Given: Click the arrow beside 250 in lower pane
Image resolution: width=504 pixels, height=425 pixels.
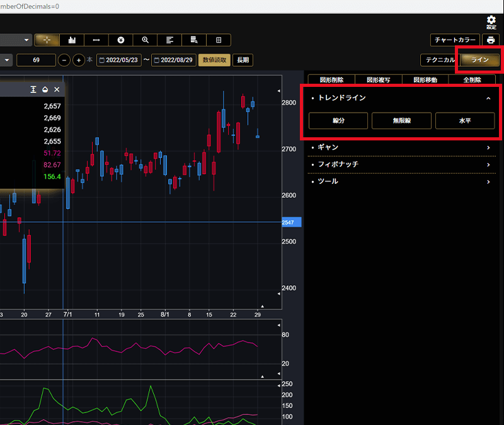Looking at the screenshot, I should click(x=278, y=385).
